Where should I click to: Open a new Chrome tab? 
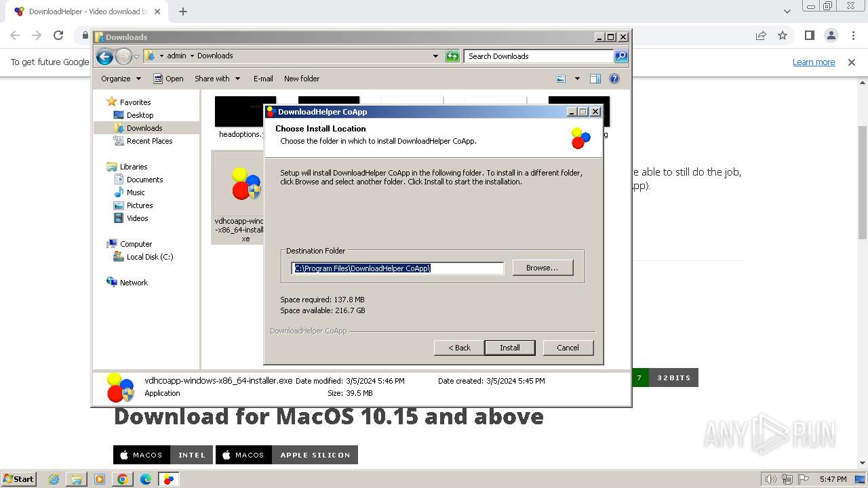click(x=183, y=12)
